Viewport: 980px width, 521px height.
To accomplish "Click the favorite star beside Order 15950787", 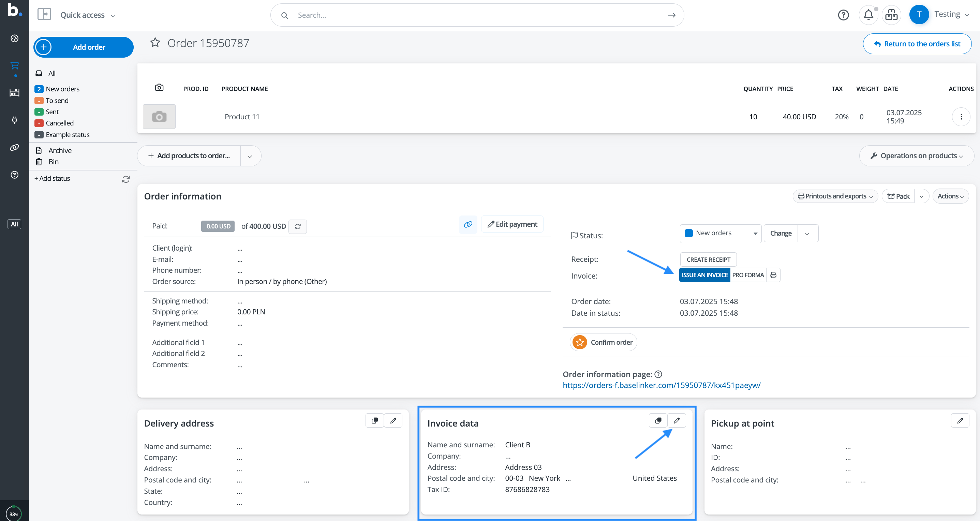I will click(155, 43).
